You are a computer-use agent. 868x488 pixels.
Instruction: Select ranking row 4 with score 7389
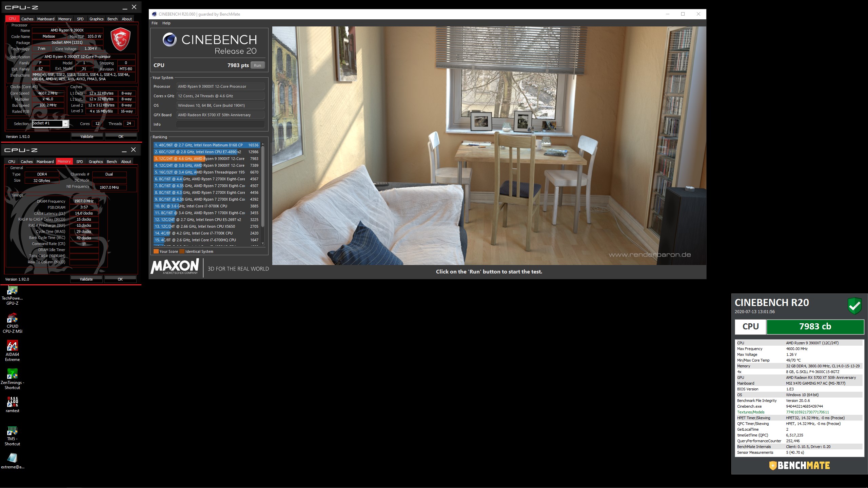(x=206, y=165)
